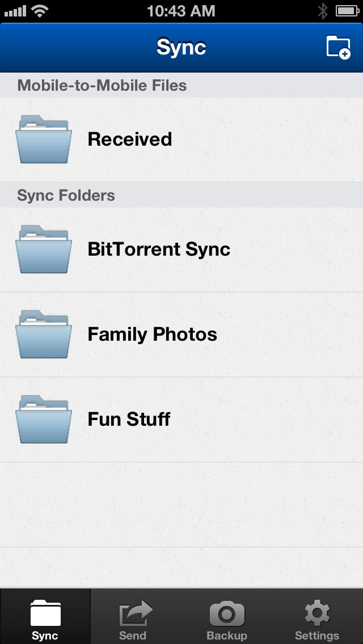
Task: Open the BitTorrent Sync folder label
Action: point(159,249)
